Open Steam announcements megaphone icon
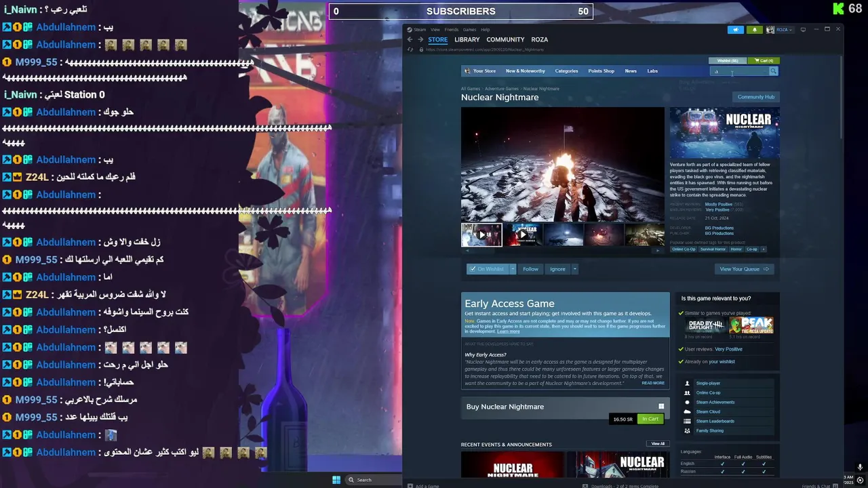Screen dimensions: 868x488 point(736,30)
